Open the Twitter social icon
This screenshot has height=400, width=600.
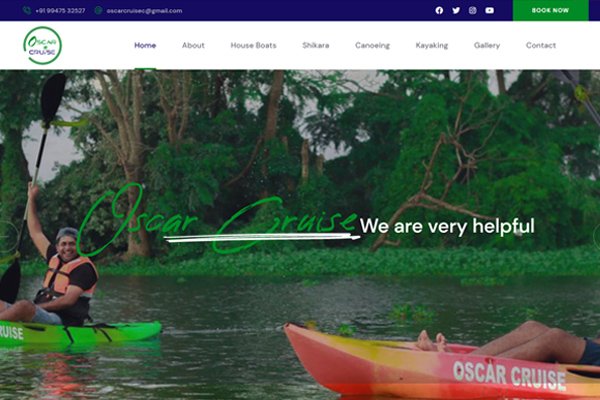coord(456,10)
